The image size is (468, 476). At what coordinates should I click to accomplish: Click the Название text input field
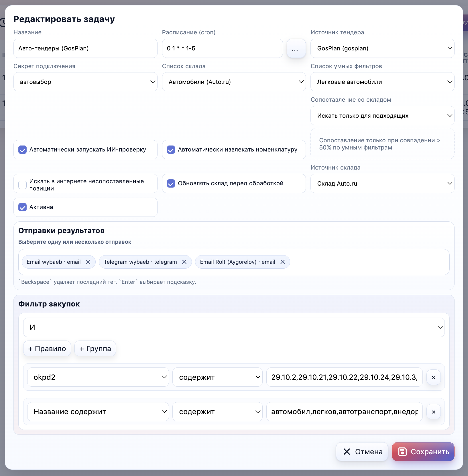(x=85, y=48)
